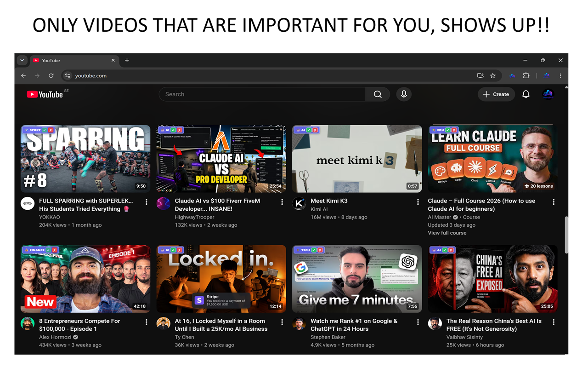Open options menu for 8 Entrepreneurs Compete video
588x368 pixels.
pos(147,322)
